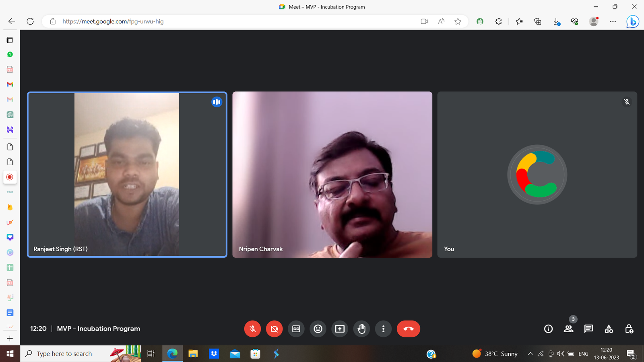Open meeting details info
Image resolution: width=644 pixels, height=362 pixels.
[x=548, y=329]
